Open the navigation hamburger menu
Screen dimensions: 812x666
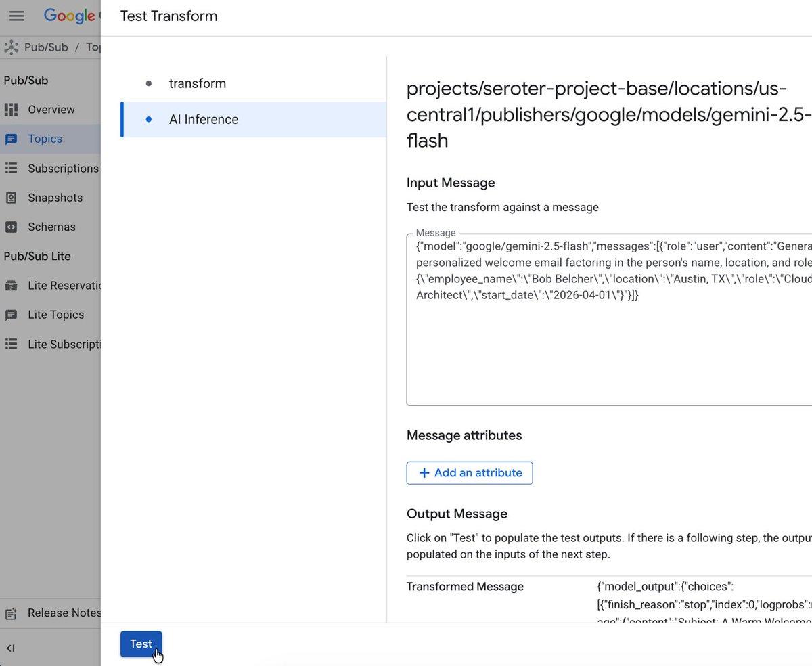[x=17, y=16]
